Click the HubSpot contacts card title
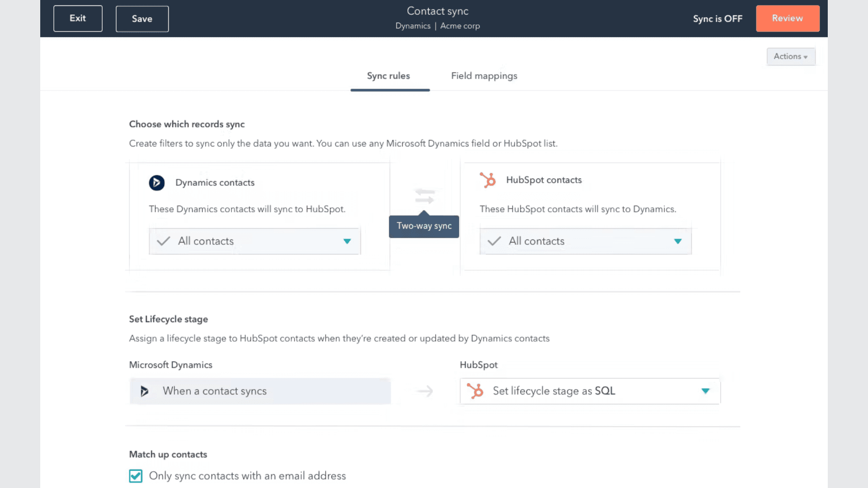868x488 pixels. pos(544,180)
